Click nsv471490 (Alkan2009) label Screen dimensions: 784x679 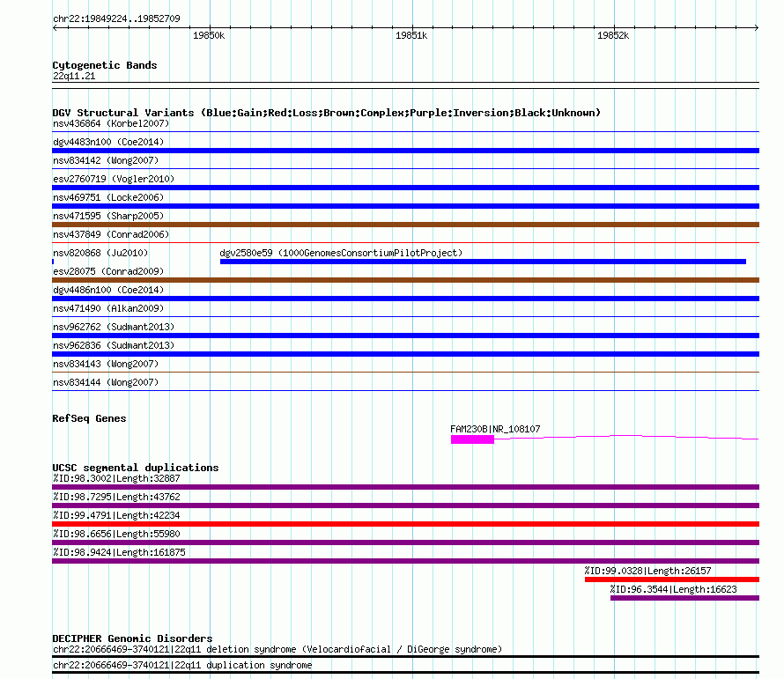click(x=108, y=308)
